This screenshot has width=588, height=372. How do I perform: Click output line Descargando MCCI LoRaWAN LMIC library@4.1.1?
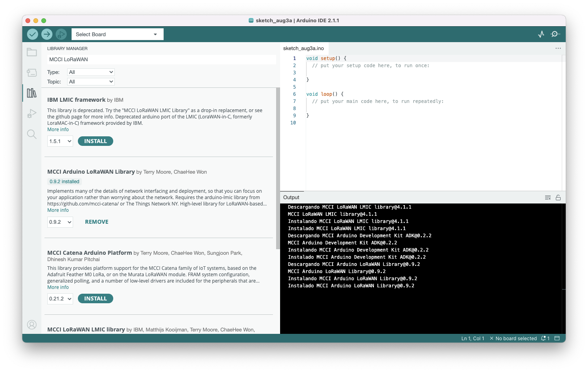coord(350,207)
